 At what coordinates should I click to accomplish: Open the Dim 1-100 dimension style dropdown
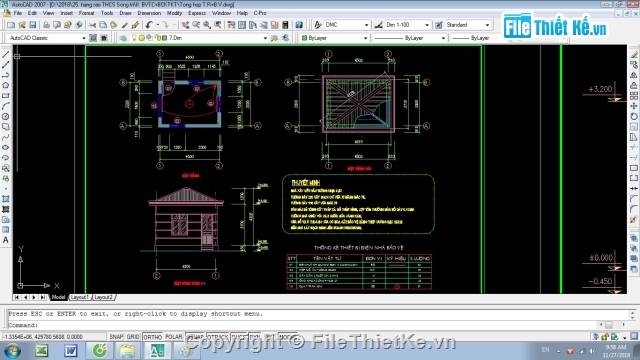[x=427, y=25]
